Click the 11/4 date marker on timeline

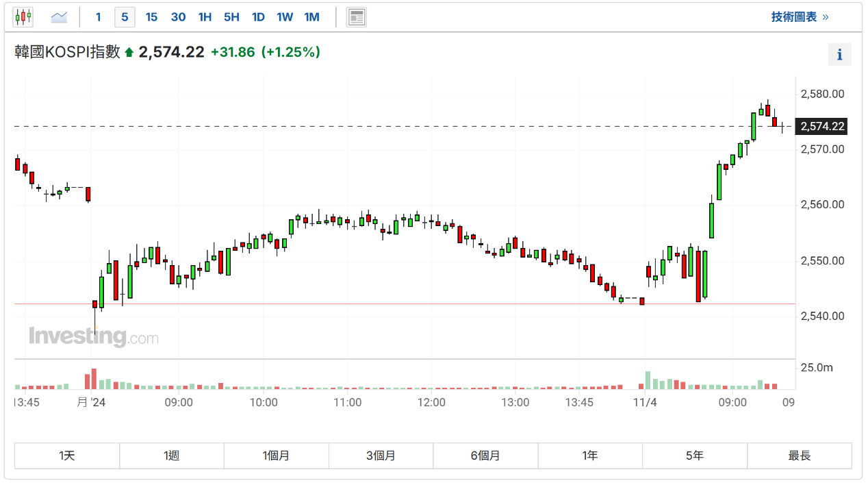645,403
